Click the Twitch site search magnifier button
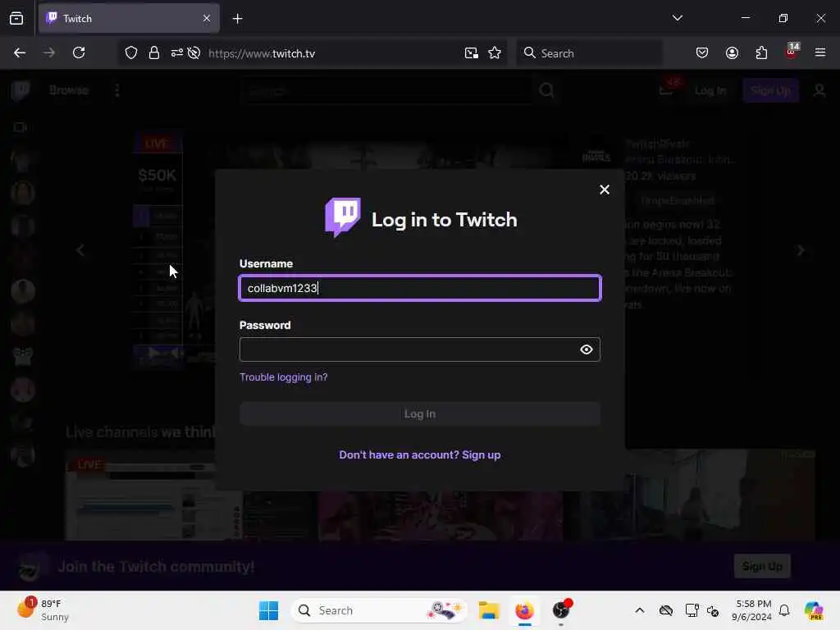Image resolution: width=840 pixels, height=630 pixels. coord(546,90)
